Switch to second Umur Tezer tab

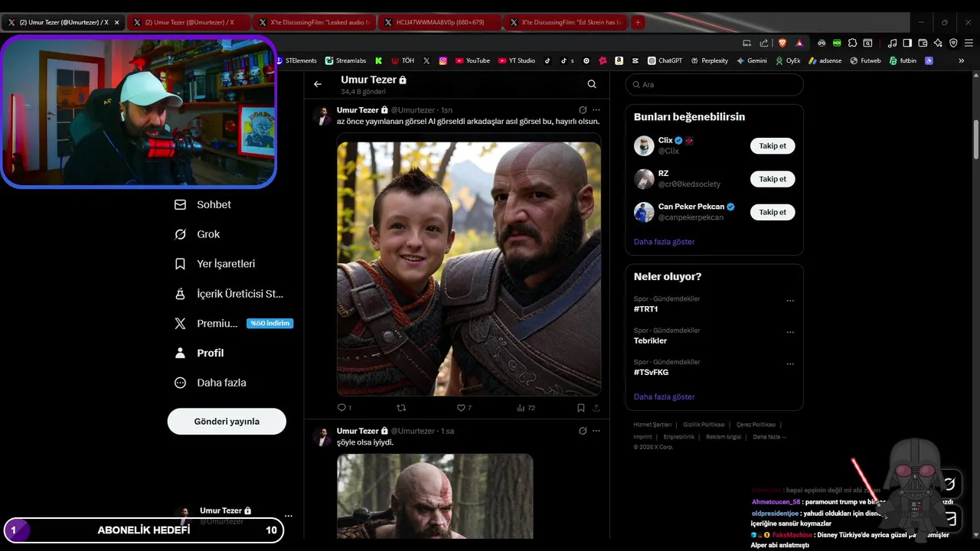tap(188, 22)
